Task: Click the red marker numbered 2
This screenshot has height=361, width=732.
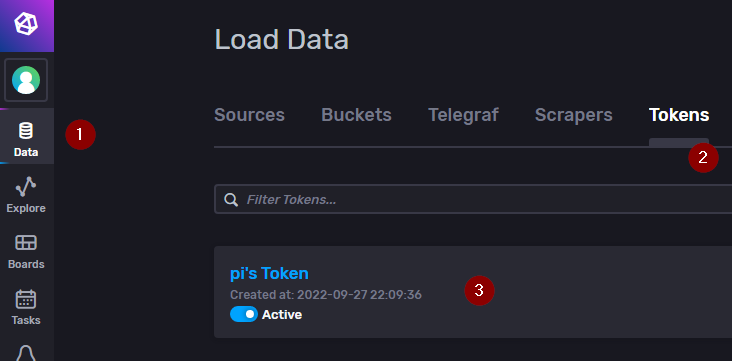Action: (703, 157)
